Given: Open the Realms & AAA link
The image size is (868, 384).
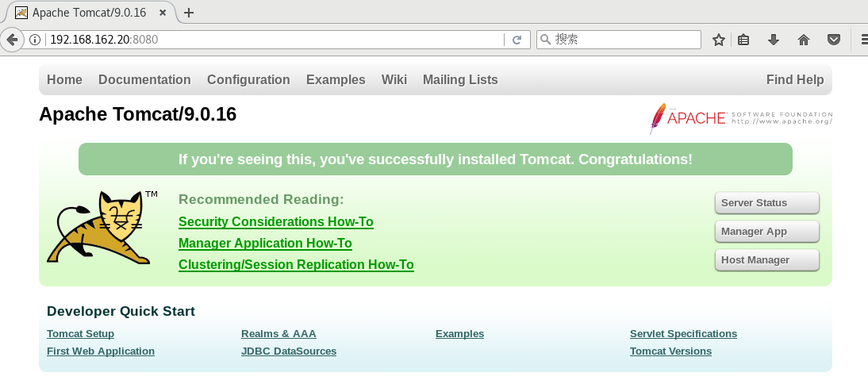Looking at the screenshot, I should pyautogui.click(x=278, y=334).
